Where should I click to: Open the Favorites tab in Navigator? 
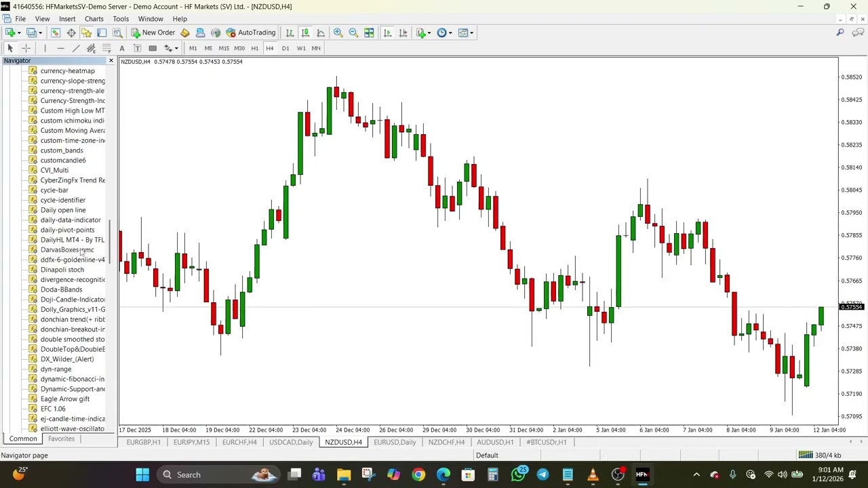[61, 439]
